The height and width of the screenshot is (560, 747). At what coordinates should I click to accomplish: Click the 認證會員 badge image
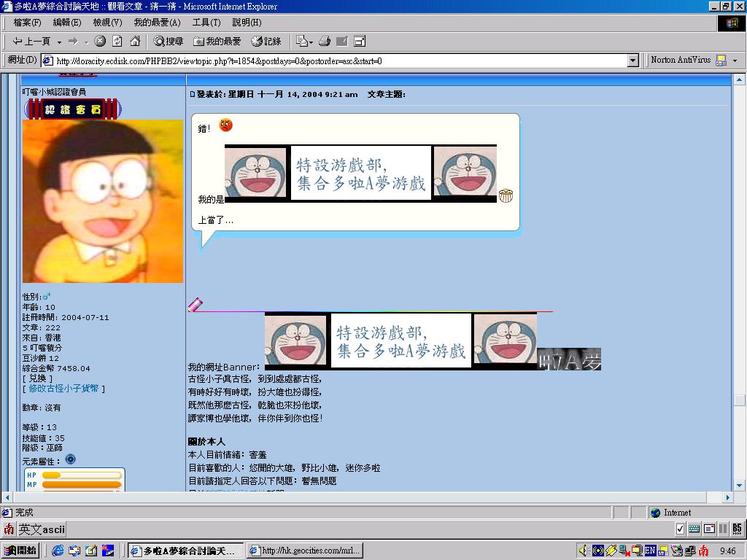(72, 109)
